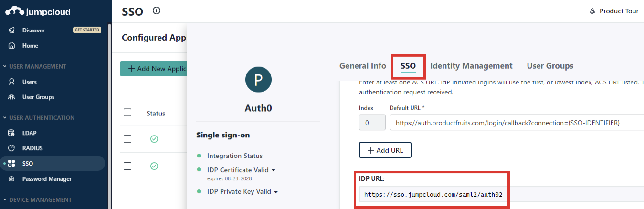Click the Auth0 application name
The image size is (644, 209).
(x=258, y=108)
